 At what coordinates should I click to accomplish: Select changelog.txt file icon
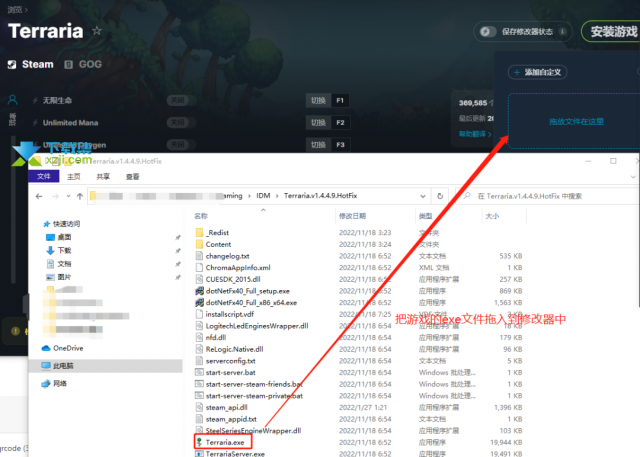(199, 256)
